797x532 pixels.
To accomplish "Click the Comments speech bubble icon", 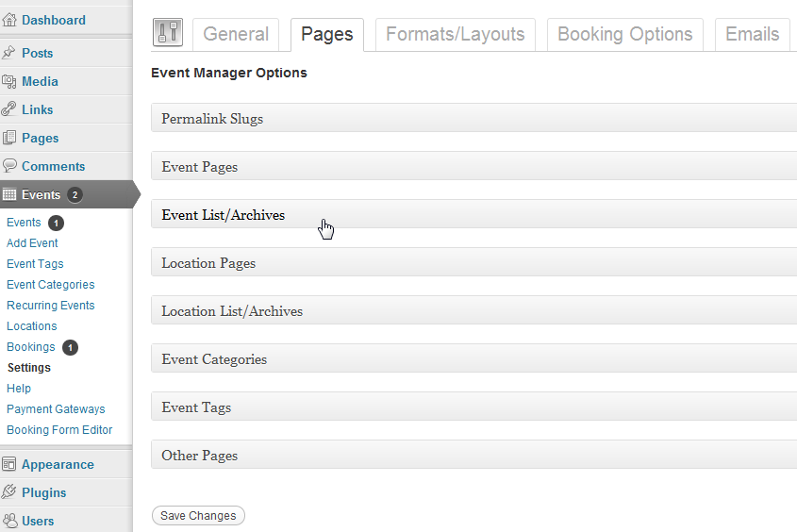I will 9,166.
